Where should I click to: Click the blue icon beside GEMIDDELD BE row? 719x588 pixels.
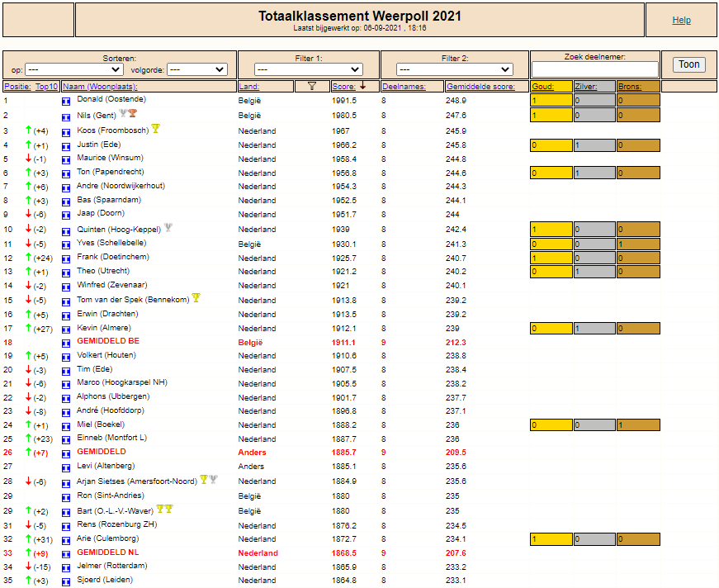point(66,343)
